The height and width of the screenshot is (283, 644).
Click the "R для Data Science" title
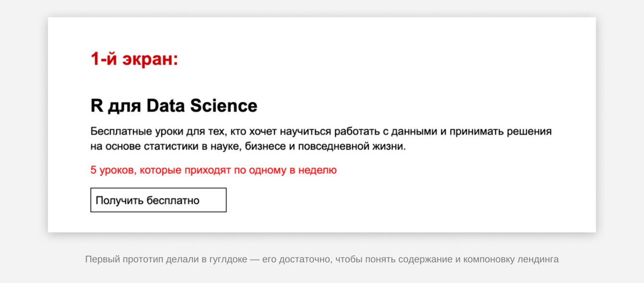173,106
